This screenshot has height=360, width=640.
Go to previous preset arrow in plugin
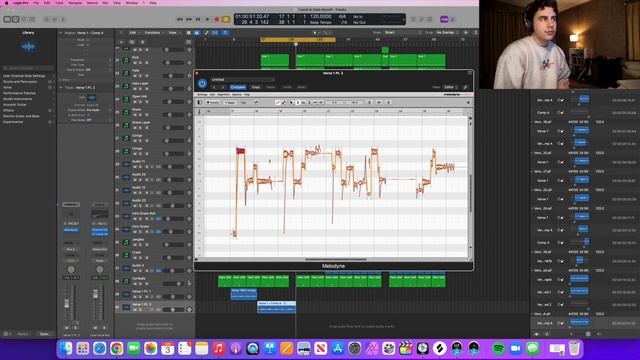[x=214, y=87]
